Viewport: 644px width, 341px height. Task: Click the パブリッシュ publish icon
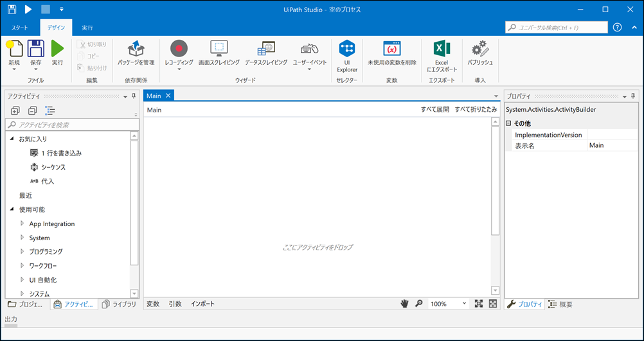point(479,49)
